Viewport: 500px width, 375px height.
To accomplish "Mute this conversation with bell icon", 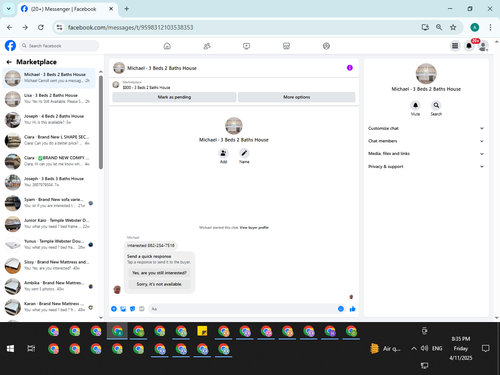I will click(415, 105).
